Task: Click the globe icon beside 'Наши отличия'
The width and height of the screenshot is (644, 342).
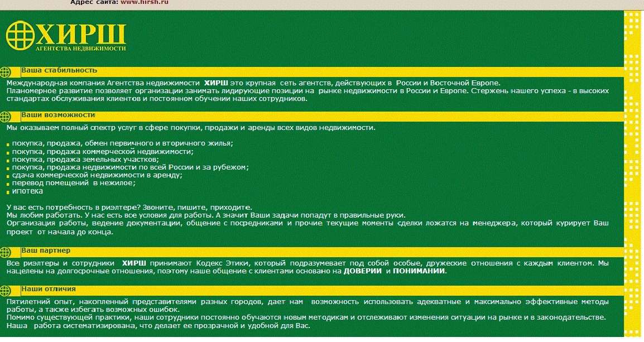Action: 5,291
